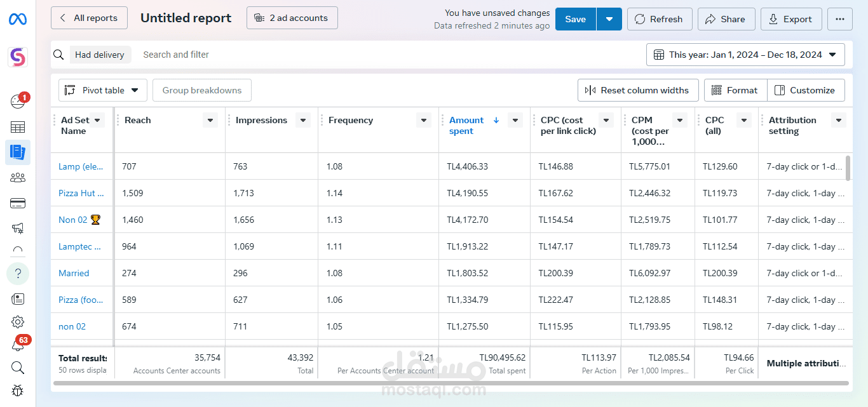
Task: Open the Meta logo home icon
Action: 18,19
